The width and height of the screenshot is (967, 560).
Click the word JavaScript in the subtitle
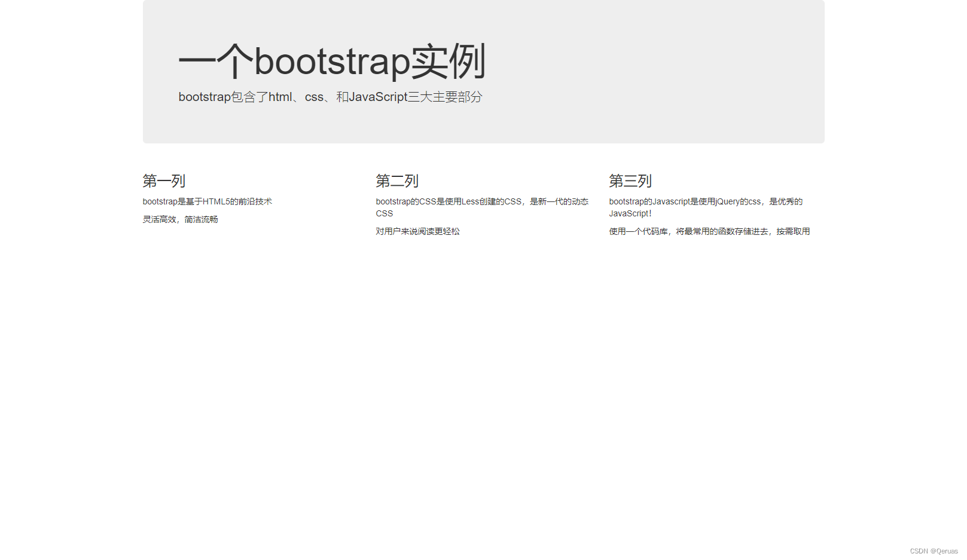pyautogui.click(x=378, y=97)
